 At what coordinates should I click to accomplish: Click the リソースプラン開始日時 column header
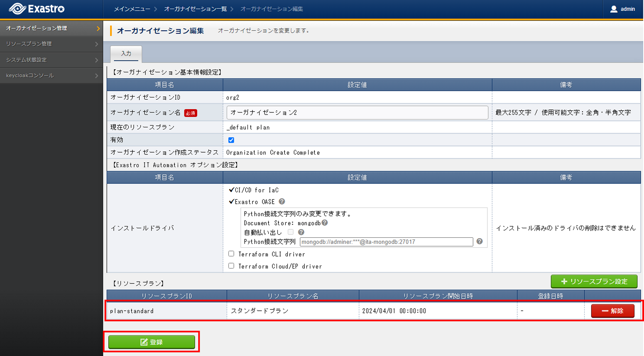[438, 296]
